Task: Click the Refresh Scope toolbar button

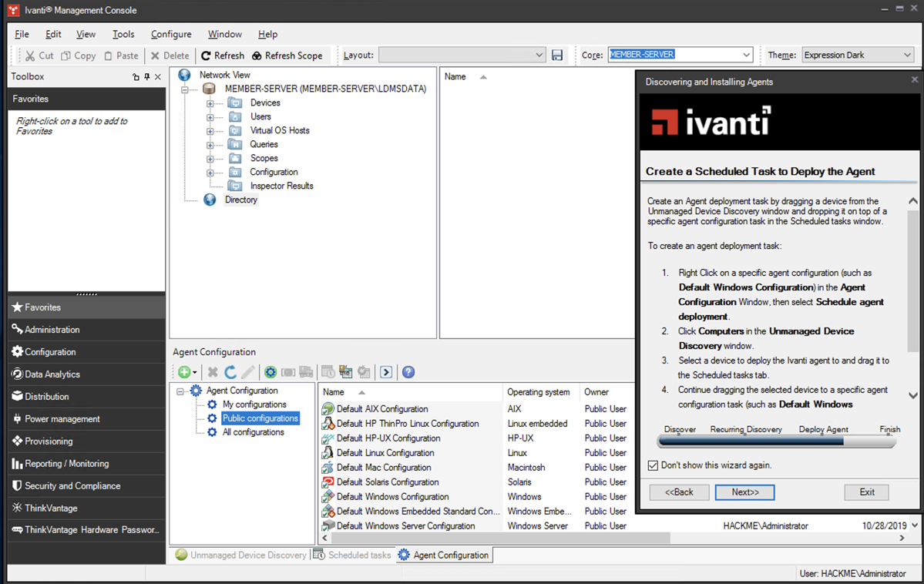Action: pos(287,55)
